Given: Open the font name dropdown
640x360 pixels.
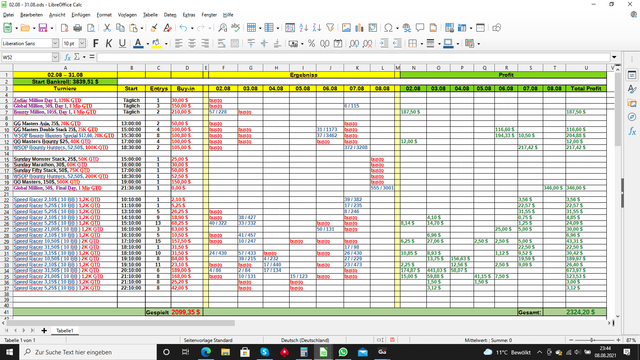Looking at the screenshot, I should click(x=55, y=43).
